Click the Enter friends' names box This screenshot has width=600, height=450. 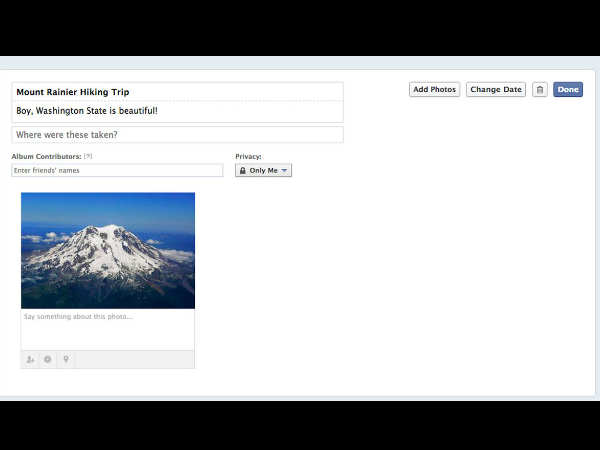117,170
